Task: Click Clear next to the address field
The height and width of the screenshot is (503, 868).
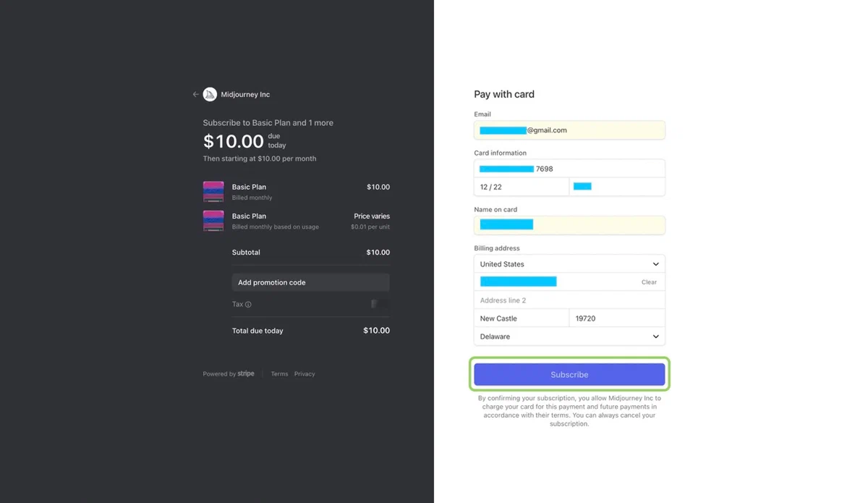Action: 649,282
